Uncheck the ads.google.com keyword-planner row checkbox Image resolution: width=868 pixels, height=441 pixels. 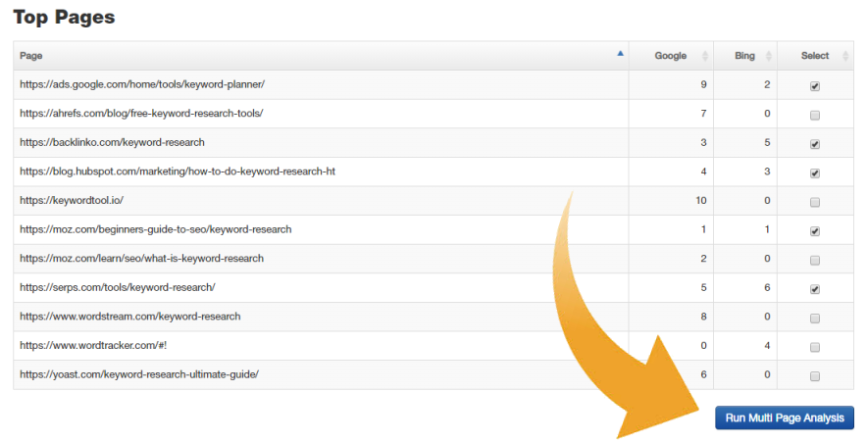(815, 86)
